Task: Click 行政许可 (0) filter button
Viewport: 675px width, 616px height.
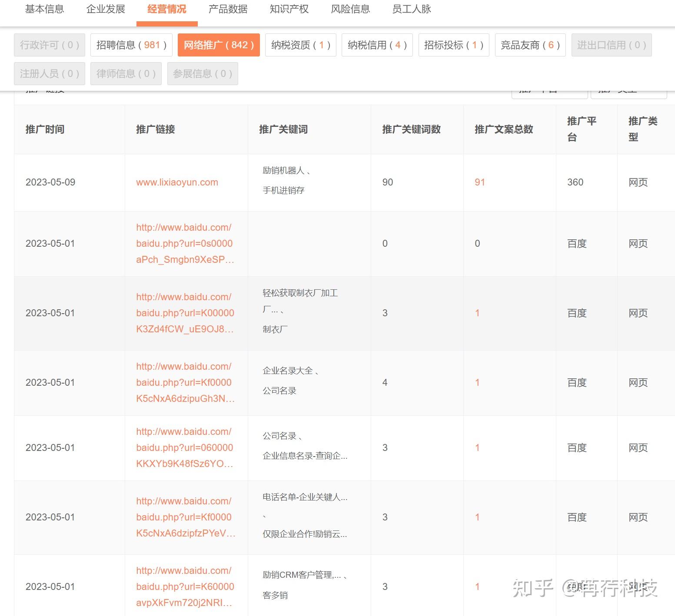Action: tap(50, 45)
